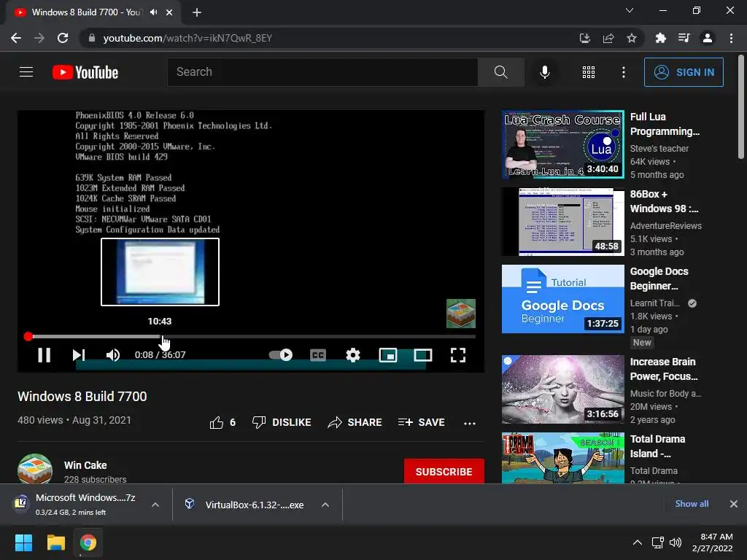Bookmark this page with star

click(x=632, y=38)
